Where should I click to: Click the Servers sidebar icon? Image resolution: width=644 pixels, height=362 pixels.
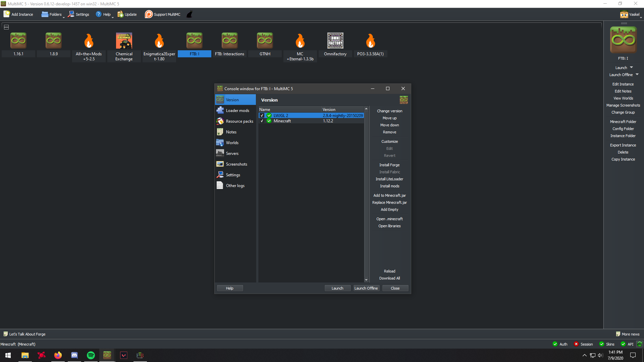[220, 153]
